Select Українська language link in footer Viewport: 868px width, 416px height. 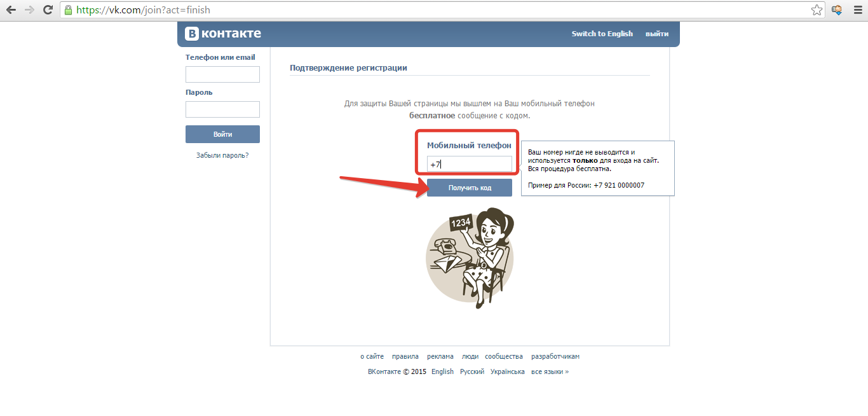507,371
